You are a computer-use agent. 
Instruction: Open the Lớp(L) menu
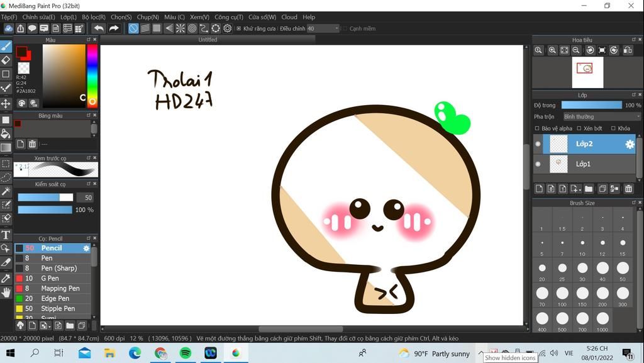[x=68, y=17]
